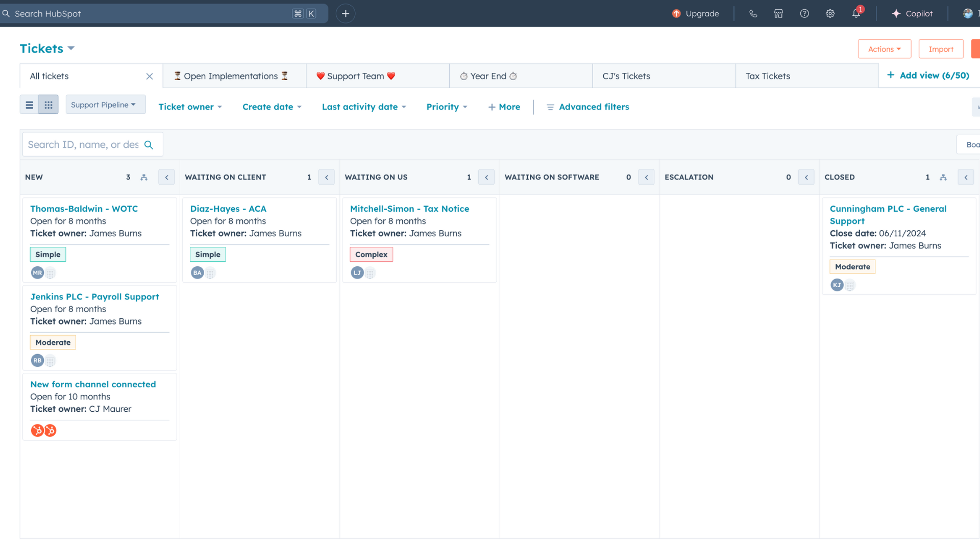Open the Open Implementations view tab
Viewport: 980px width, 551px height.
point(231,76)
